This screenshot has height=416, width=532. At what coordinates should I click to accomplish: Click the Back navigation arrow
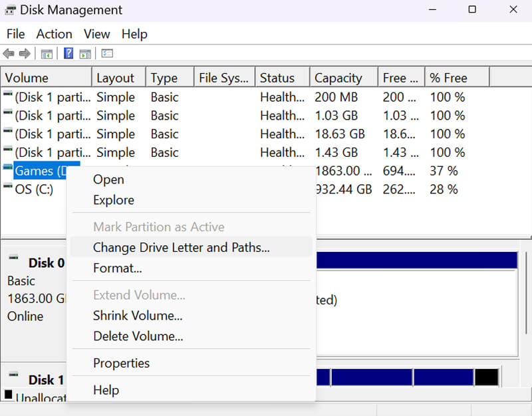8,53
